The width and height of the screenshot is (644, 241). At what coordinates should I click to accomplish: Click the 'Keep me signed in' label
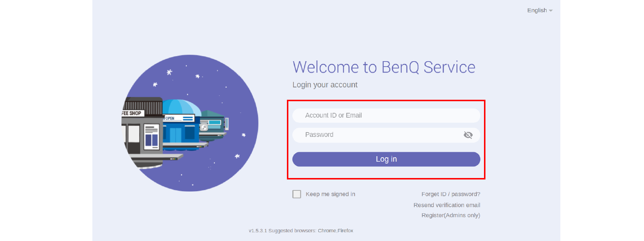tap(330, 194)
